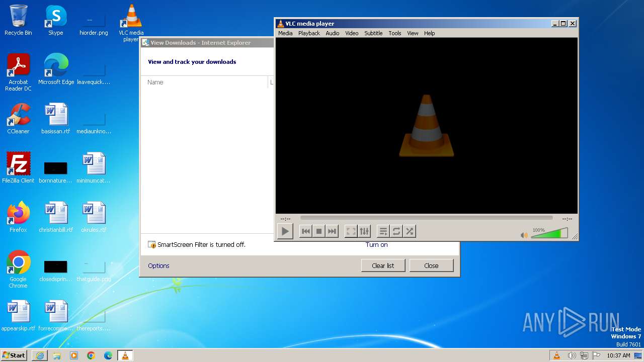Select the forrecomme document icon
Screen dimensions: 644x362
[x=56, y=316]
